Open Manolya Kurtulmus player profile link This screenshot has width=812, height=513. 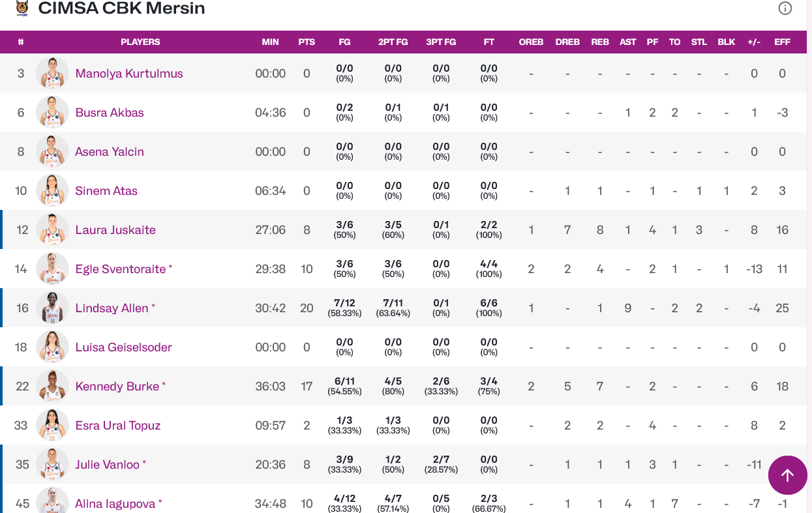tap(129, 74)
